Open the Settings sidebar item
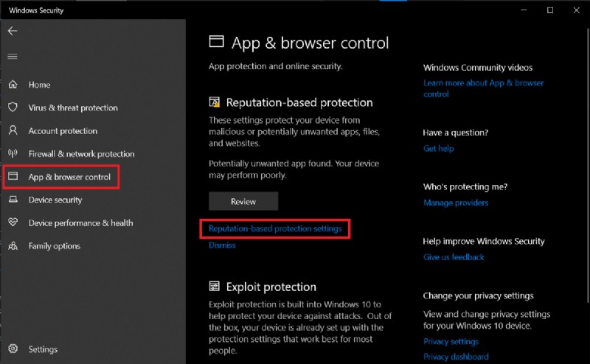The width and height of the screenshot is (590, 364). click(43, 349)
